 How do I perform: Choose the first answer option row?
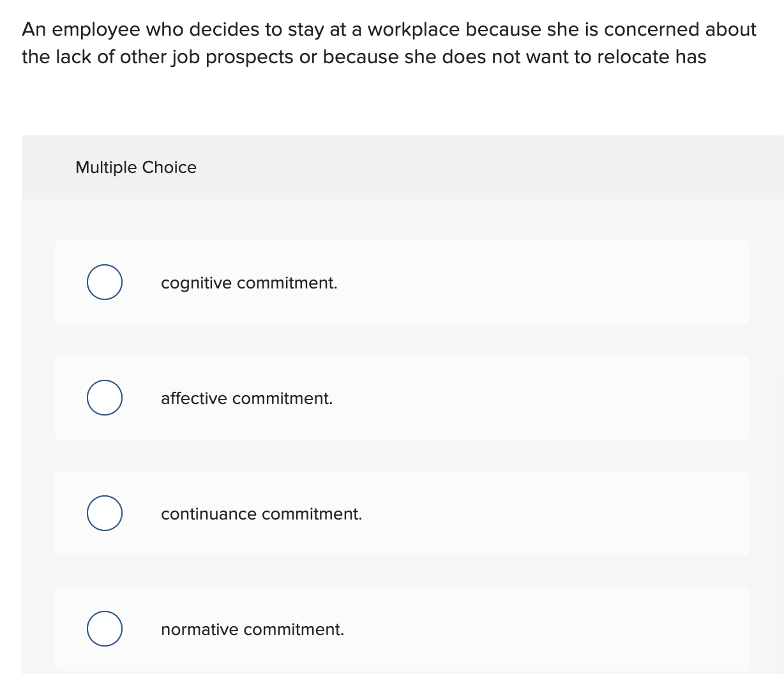402,282
